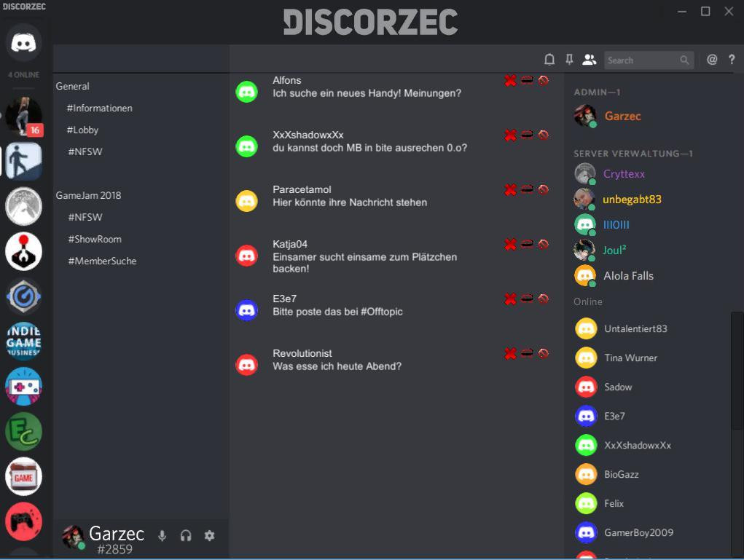744x560 pixels.
Task: Show pinned messages via pin icon
Action: [569, 60]
